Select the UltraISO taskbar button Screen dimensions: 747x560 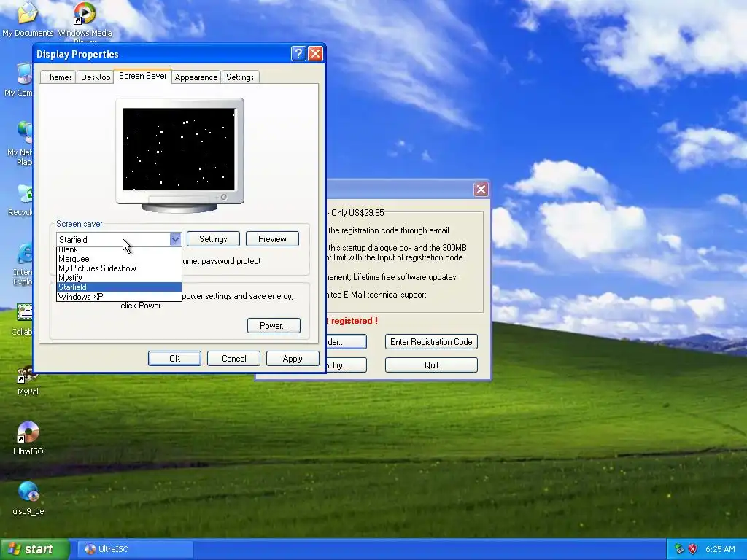pyautogui.click(x=134, y=549)
